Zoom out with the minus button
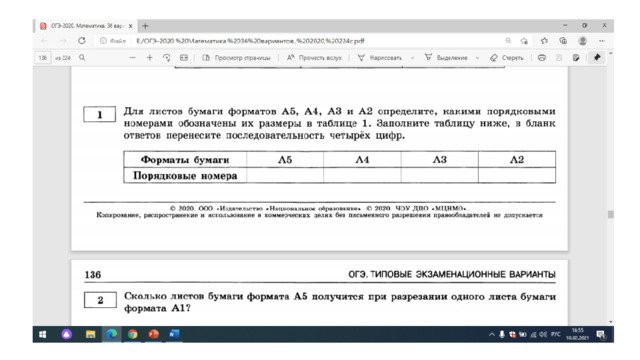 pos(132,58)
